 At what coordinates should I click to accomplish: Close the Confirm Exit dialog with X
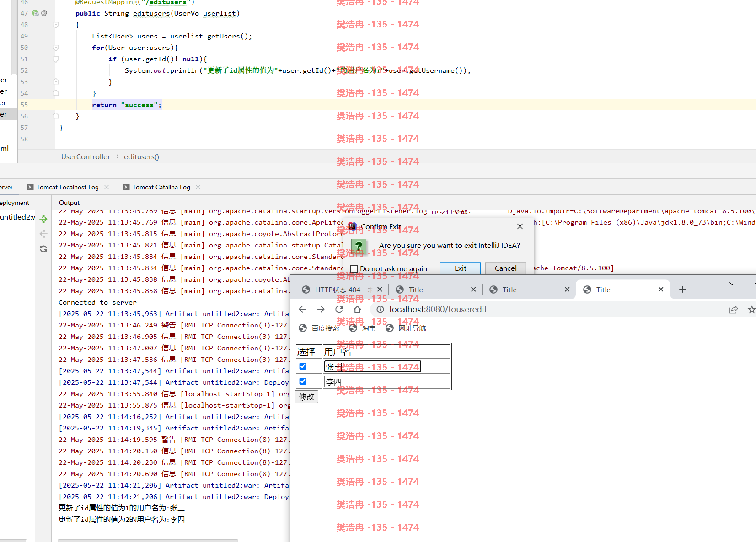[520, 226]
